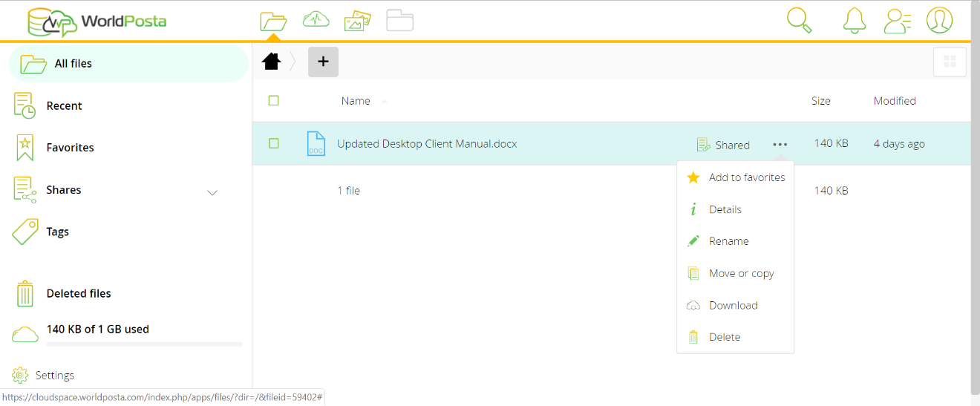Viewport: 980px width, 406px height.
Task: Sort by the Size column header
Action: coord(821,101)
